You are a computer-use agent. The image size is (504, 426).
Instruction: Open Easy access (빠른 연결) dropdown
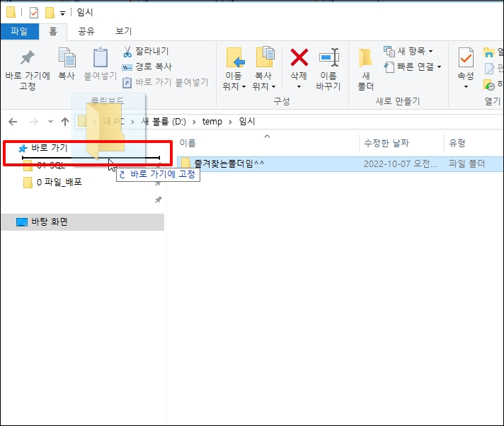413,67
